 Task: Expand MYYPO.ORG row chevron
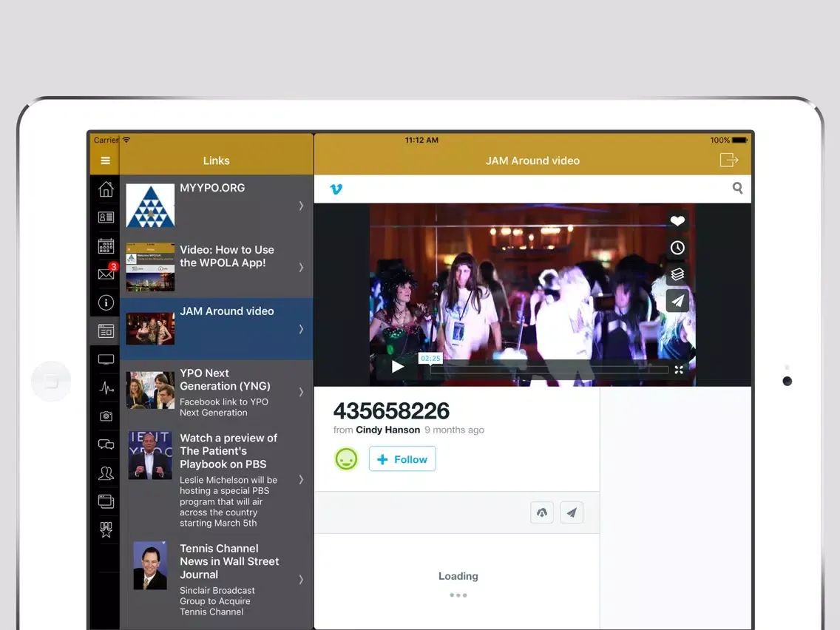tap(301, 206)
